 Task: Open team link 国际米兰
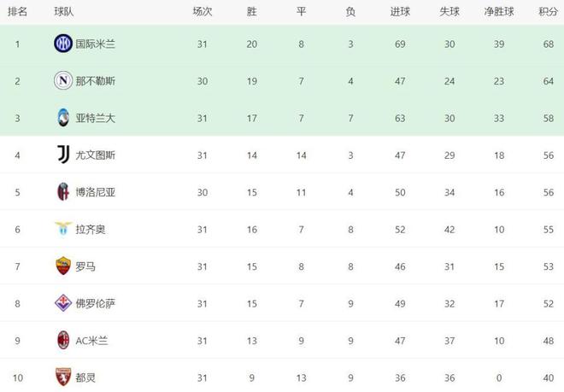click(x=96, y=44)
